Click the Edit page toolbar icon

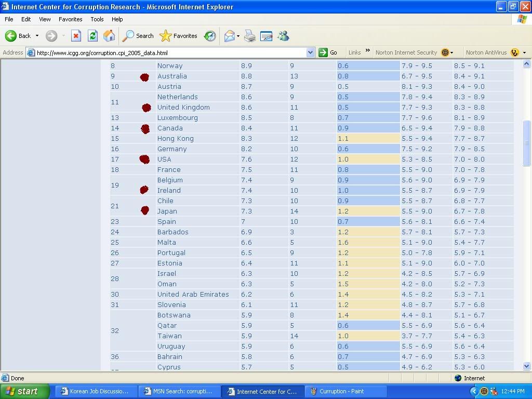point(266,36)
